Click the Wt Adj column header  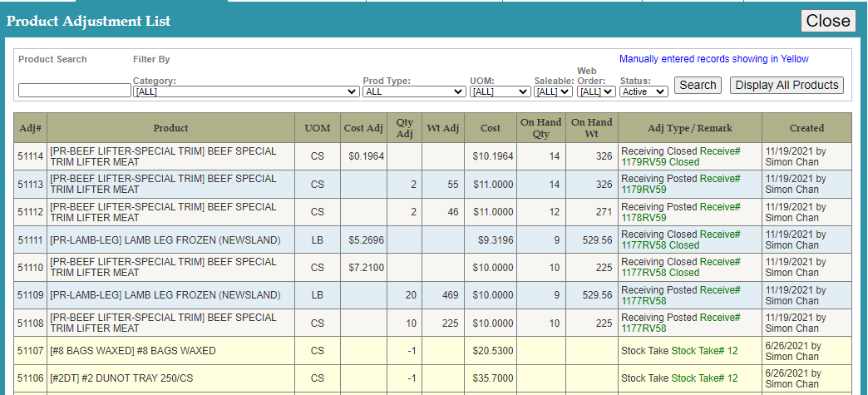(x=443, y=128)
